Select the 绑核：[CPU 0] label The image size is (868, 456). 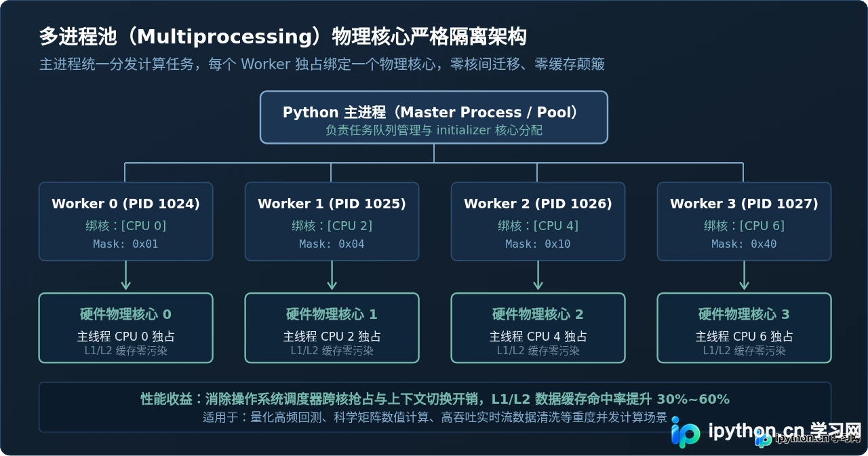[125, 226]
